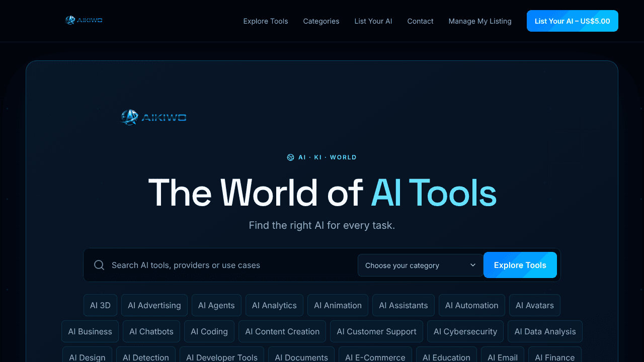Pick the AI Chatbots category tag
This screenshot has height=362, width=644.
coord(151,331)
